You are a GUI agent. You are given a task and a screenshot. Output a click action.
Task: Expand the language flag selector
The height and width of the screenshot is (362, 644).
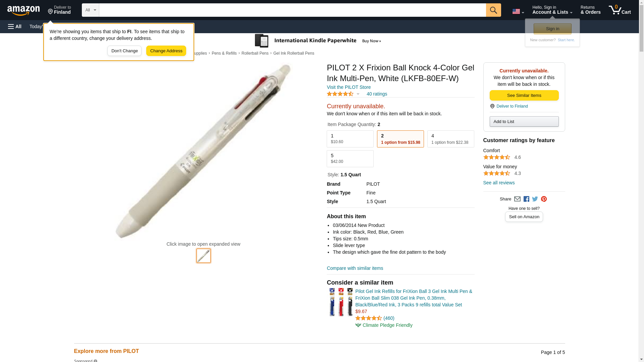coord(518,11)
